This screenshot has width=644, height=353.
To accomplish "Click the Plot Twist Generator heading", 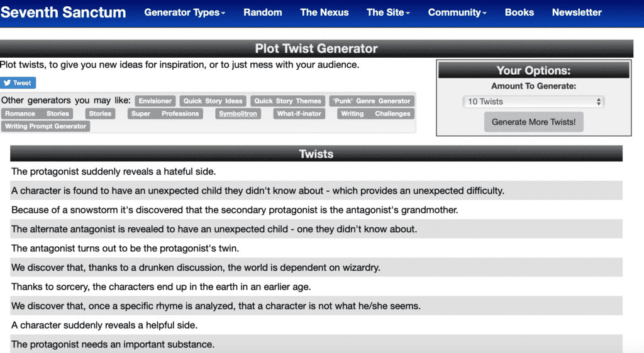I will (x=316, y=48).
